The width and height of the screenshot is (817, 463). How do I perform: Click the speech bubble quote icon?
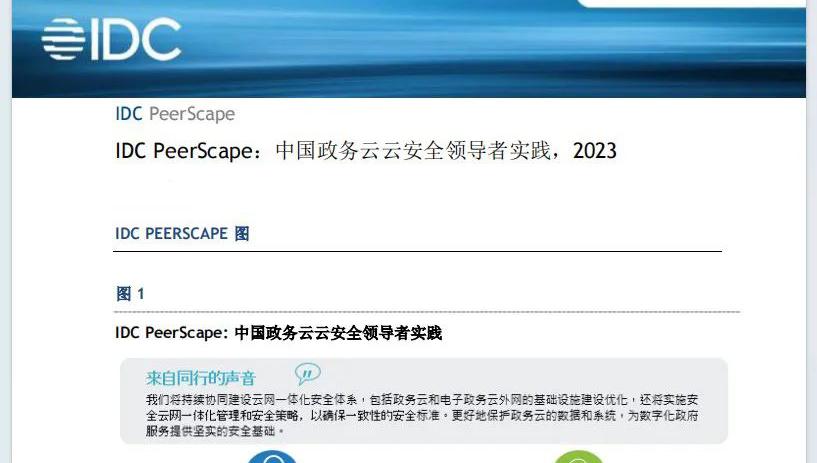click(x=307, y=373)
